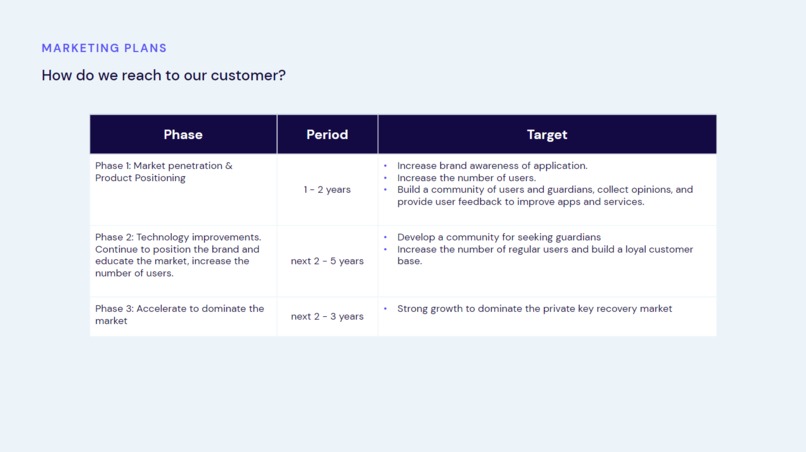
Task: Select the 'next 2 - 5 years' cell
Action: click(327, 261)
